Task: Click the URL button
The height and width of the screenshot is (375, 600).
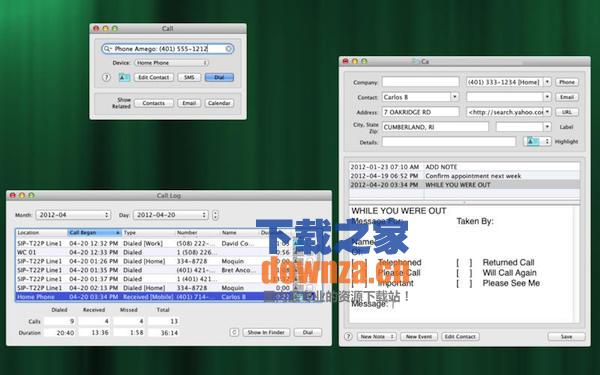Action: coord(567,112)
